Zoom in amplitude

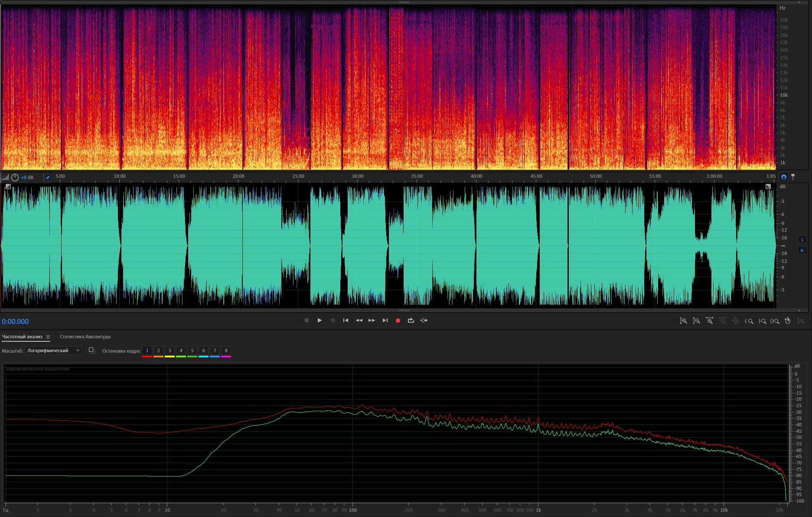pos(683,321)
